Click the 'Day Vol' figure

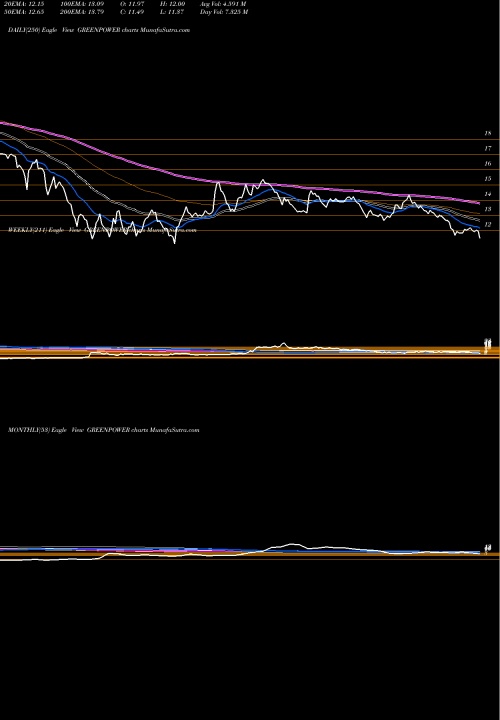click(x=224, y=12)
